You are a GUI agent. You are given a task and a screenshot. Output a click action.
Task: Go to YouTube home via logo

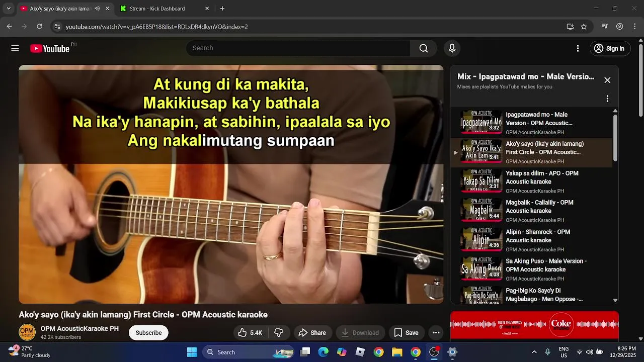click(x=50, y=48)
